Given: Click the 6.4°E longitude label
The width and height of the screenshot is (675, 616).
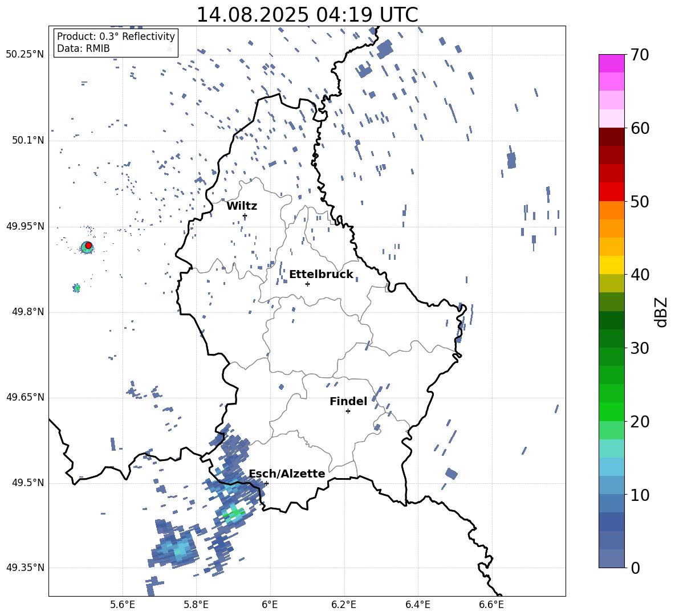Looking at the screenshot, I should [x=417, y=605].
